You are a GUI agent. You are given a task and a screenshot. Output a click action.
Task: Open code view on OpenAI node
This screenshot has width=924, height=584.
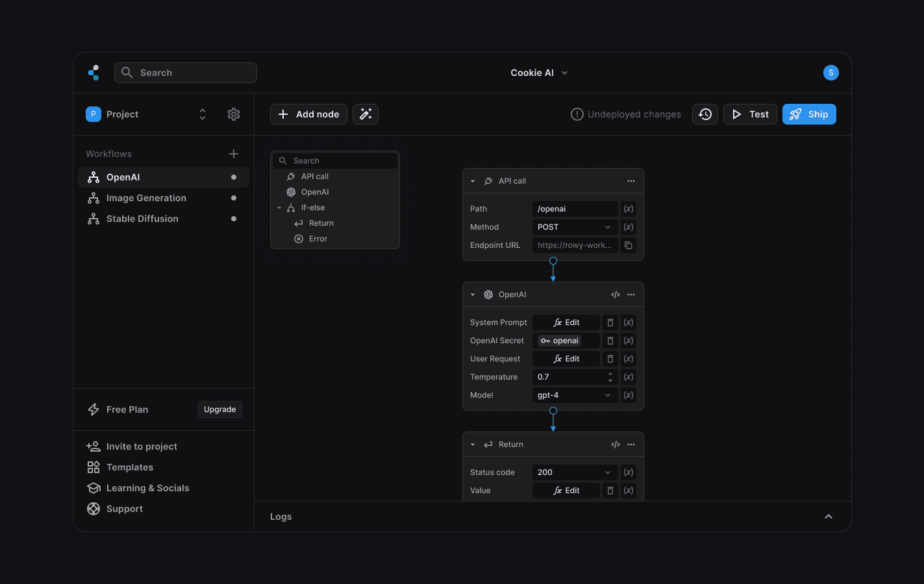(615, 295)
